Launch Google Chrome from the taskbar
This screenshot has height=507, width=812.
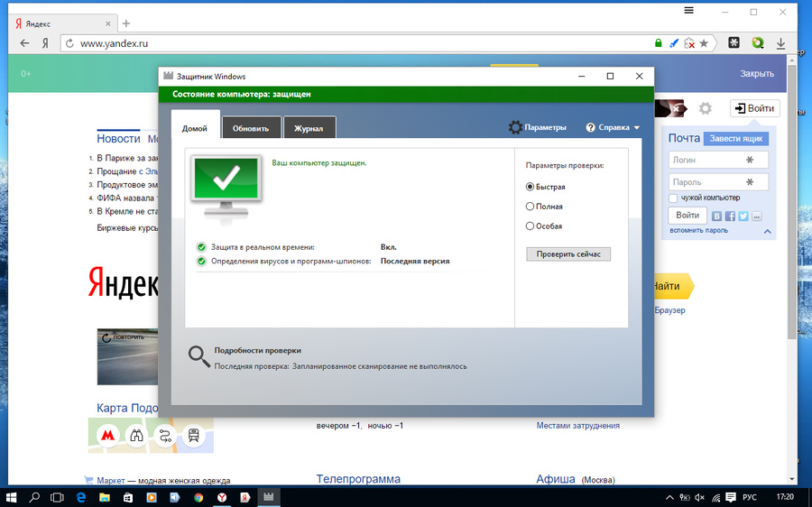pyautogui.click(x=198, y=497)
